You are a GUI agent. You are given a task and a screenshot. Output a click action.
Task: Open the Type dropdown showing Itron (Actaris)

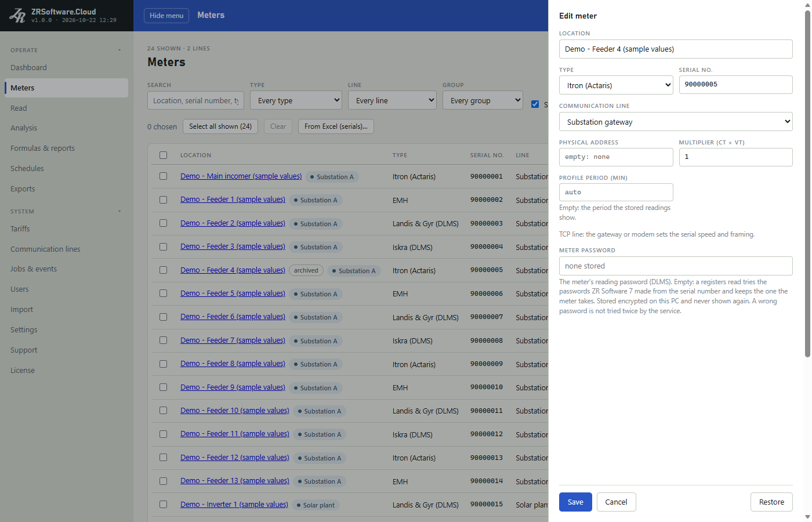coord(616,85)
